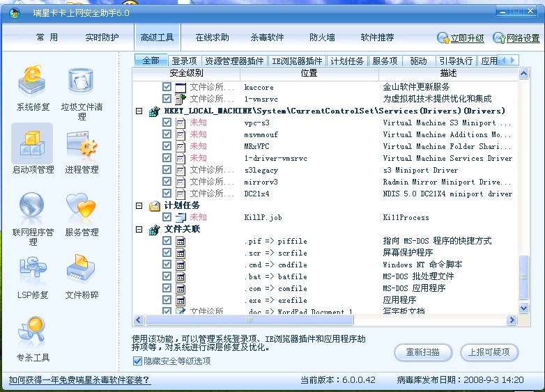
Task: Toggle the .bat => batfile checkbox
Action: [167, 276]
